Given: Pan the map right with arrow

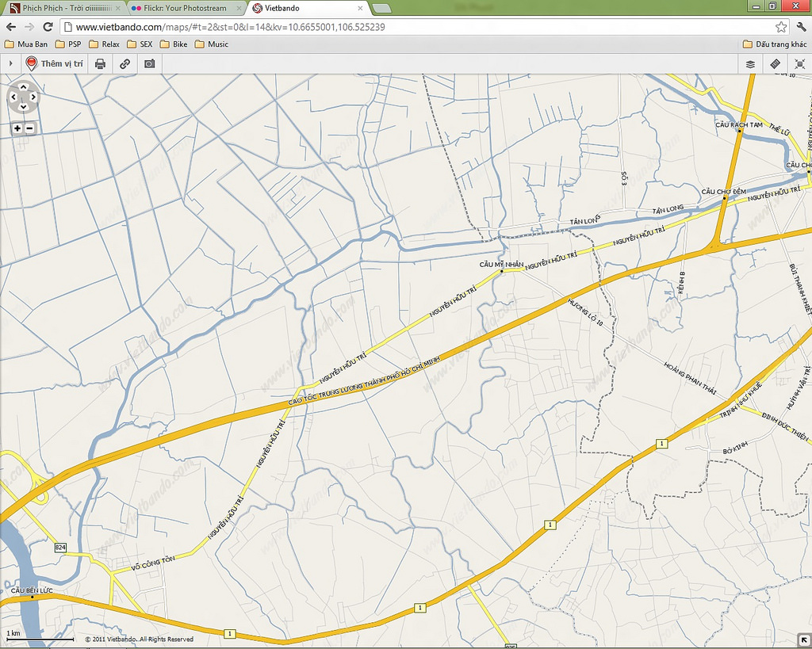Looking at the screenshot, I should click(x=33, y=97).
